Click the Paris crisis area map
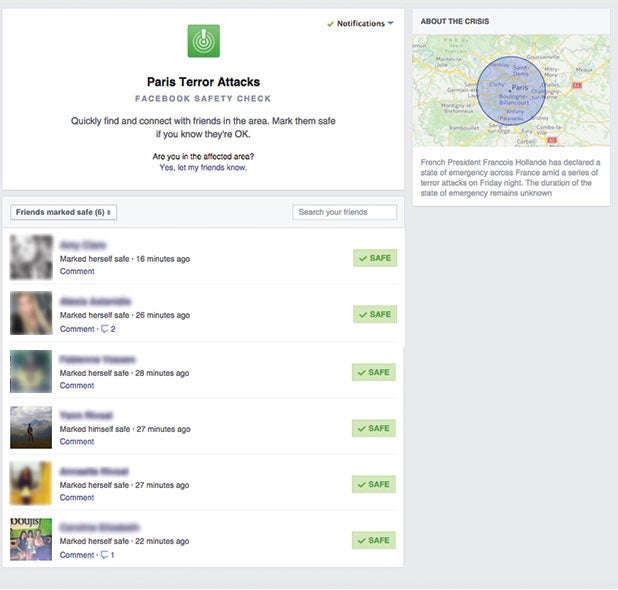 pos(510,90)
